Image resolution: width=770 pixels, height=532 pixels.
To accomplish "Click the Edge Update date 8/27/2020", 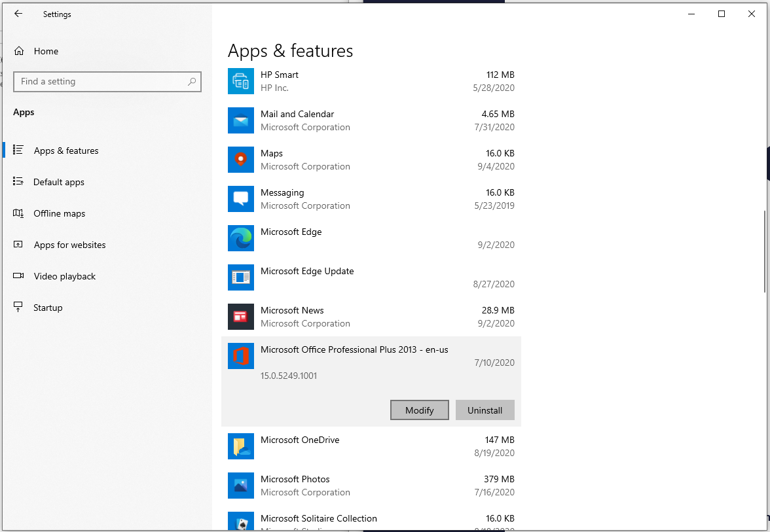I will (494, 284).
